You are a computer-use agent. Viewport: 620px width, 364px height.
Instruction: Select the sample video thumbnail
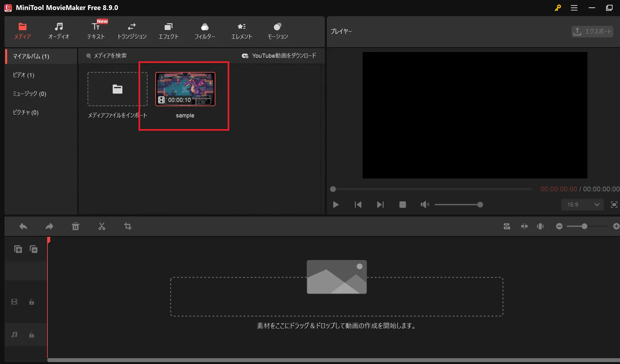[x=185, y=89]
